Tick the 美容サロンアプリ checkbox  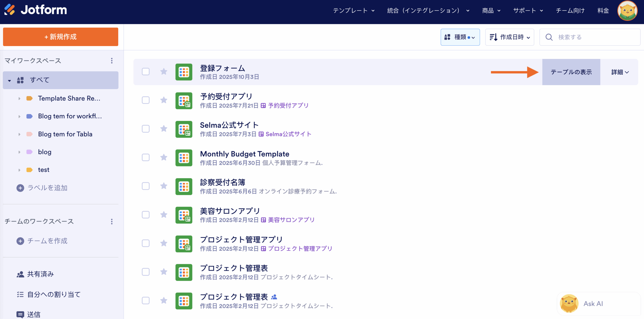(x=146, y=215)
